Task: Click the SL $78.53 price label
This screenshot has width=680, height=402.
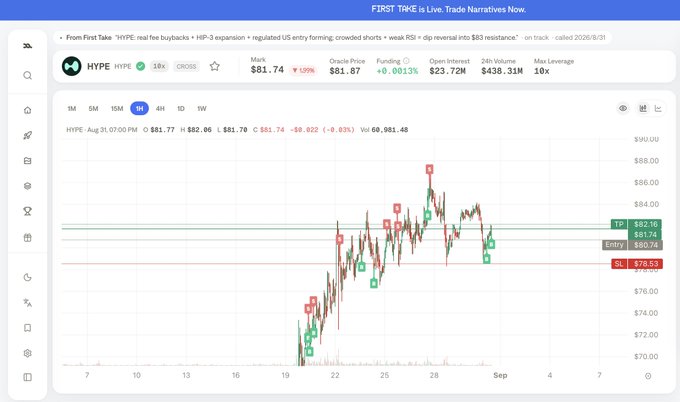Action: [x=637, y=264]
